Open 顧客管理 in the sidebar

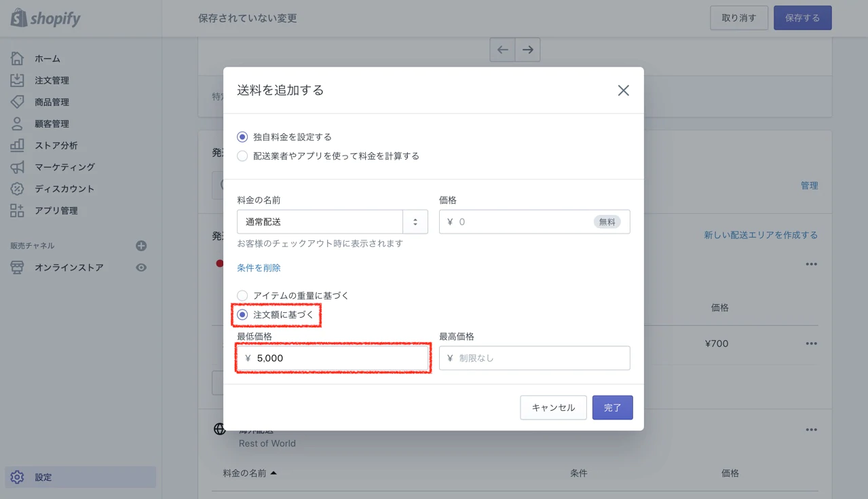pyautogui.click(x=52, y=124)
